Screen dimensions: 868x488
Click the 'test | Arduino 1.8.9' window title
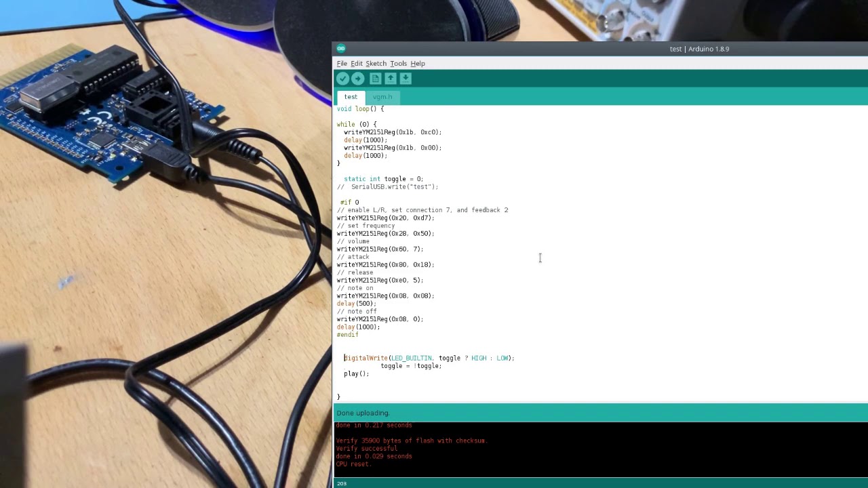(x=699, y=49)
